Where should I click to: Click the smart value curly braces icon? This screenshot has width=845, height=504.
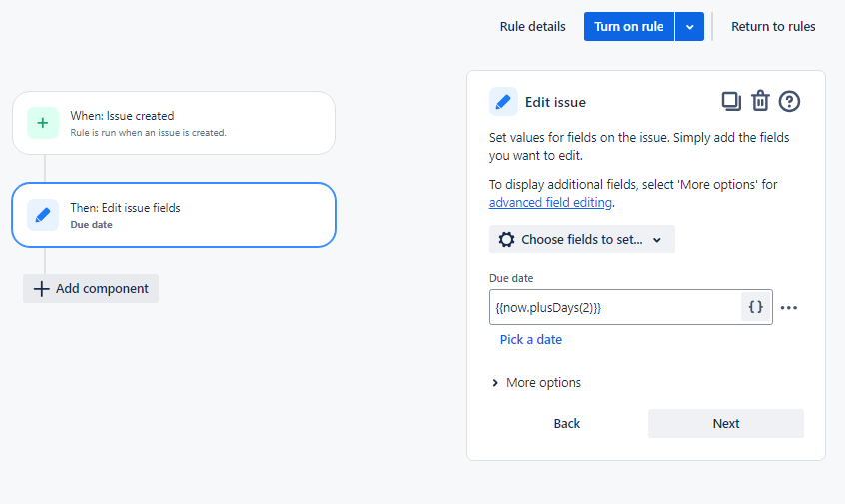756,308
